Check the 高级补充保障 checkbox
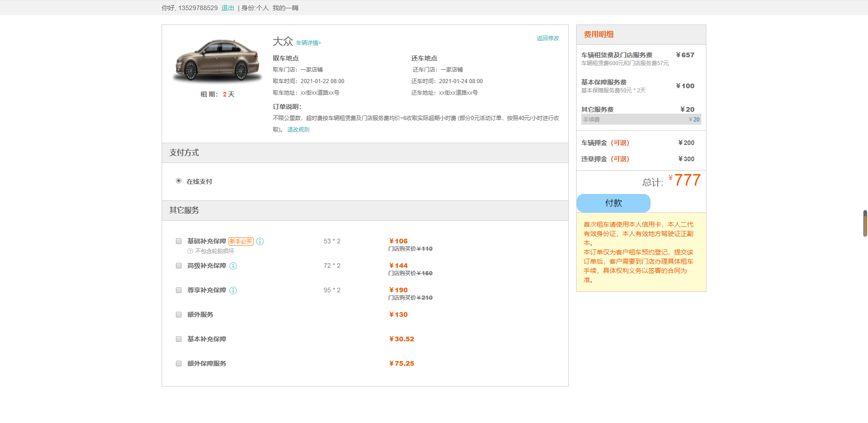The height and width of the screenshot is (423, 868). pyautogui.click(x=179, y=266)
